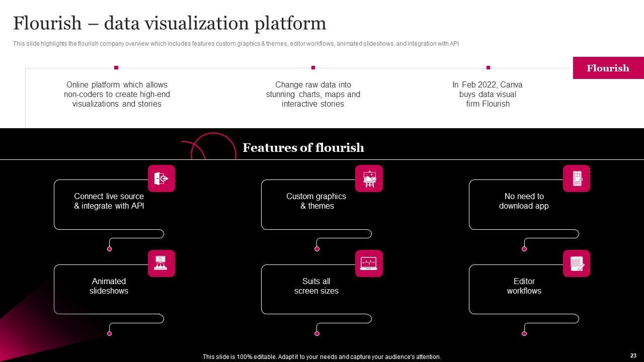Select the Editor workflows icon
The height and width of the screenshot is (362, 644).
click(577, 263)
